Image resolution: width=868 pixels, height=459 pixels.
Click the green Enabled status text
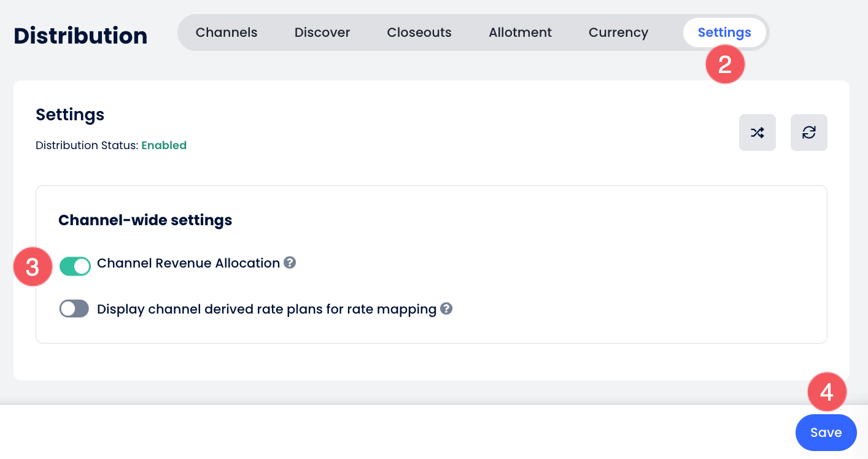pyautogui.click(x=164, y=145)
